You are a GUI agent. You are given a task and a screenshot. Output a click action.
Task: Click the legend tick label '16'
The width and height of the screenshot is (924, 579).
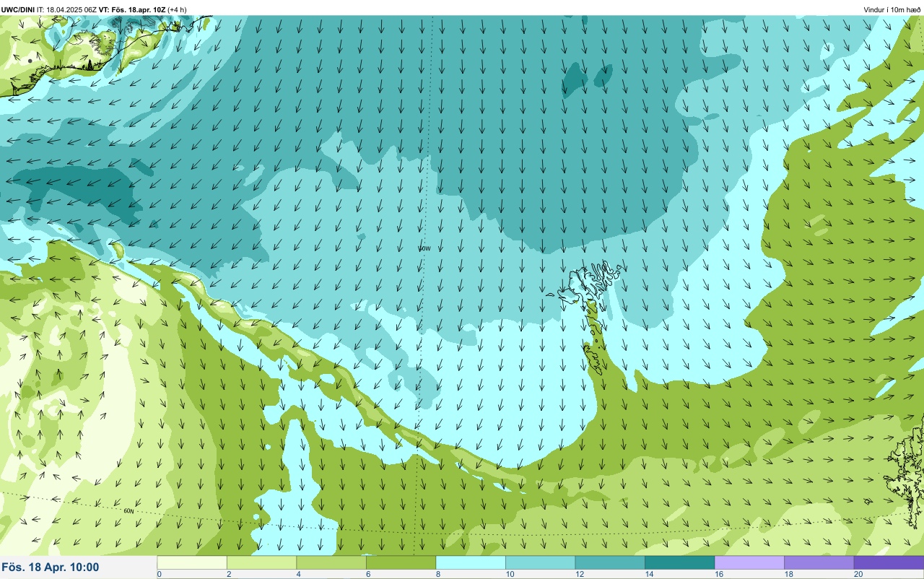point(718,574)
